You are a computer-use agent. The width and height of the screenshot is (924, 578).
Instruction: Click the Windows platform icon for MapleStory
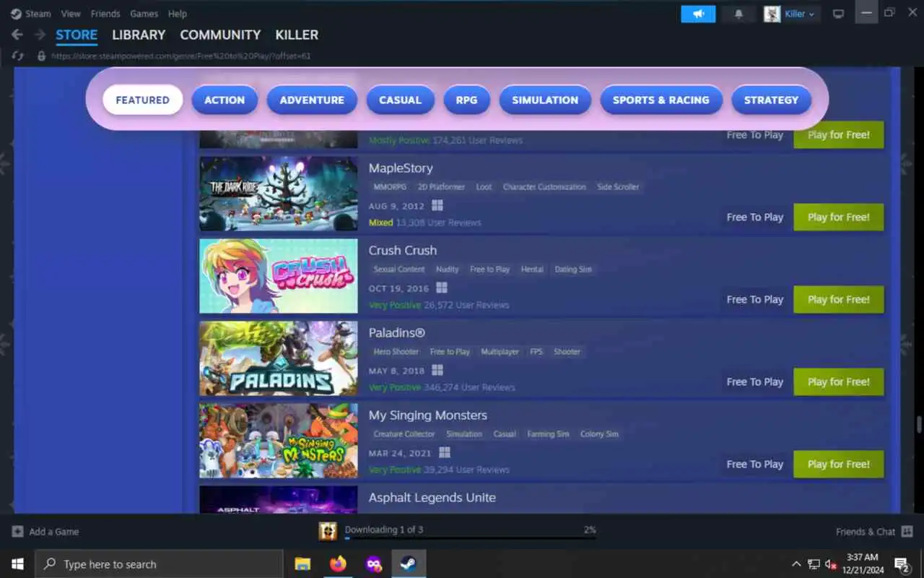click(x=437, y=206)
